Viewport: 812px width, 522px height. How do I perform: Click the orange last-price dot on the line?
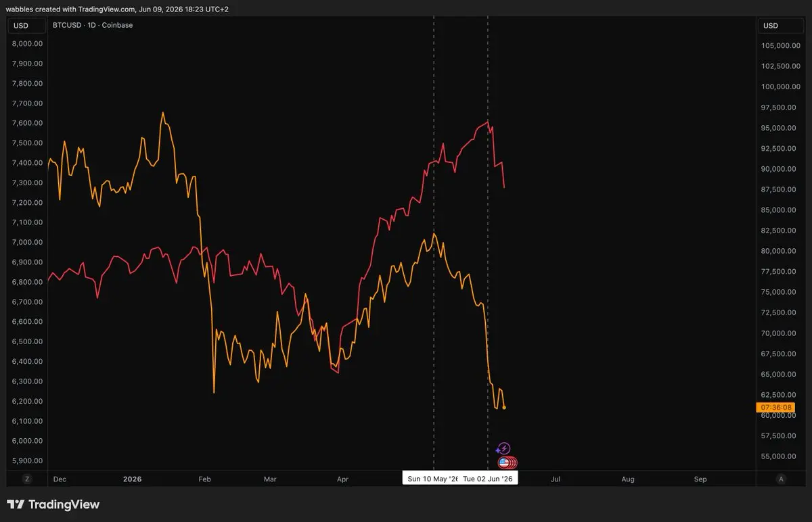[504, 407]
